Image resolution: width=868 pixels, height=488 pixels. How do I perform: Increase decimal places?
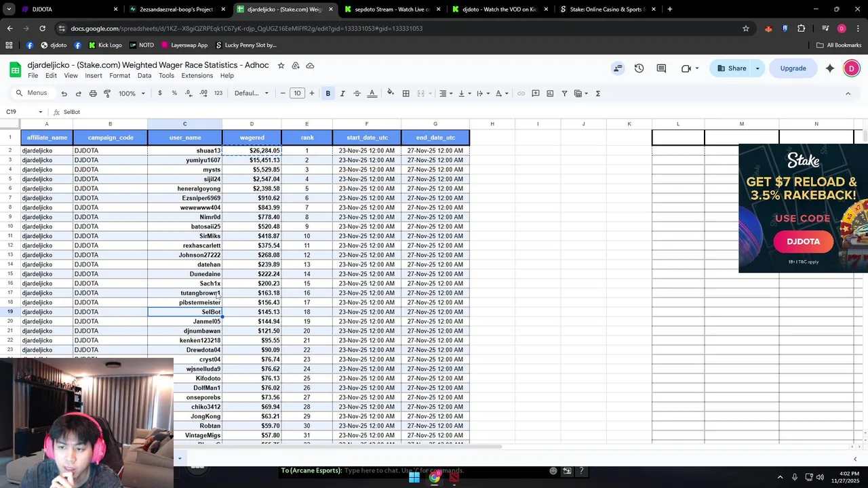tap(203, 94)
